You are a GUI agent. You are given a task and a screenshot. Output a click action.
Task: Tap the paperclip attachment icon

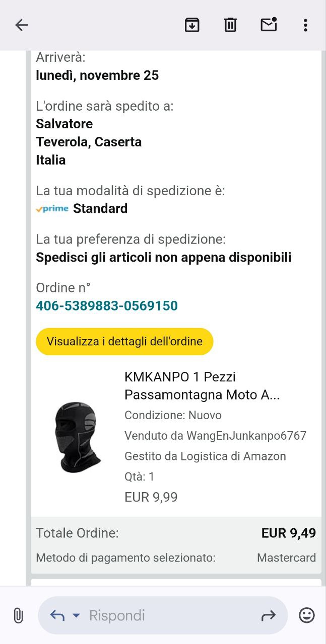tap(18, 615)
